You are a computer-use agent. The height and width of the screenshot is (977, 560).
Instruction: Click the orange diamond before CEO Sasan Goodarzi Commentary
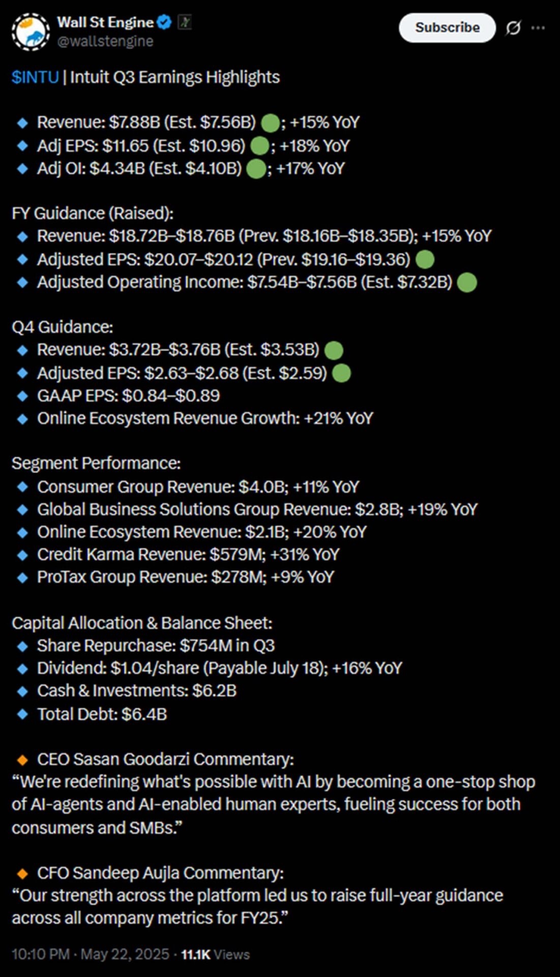click(22, 760)
